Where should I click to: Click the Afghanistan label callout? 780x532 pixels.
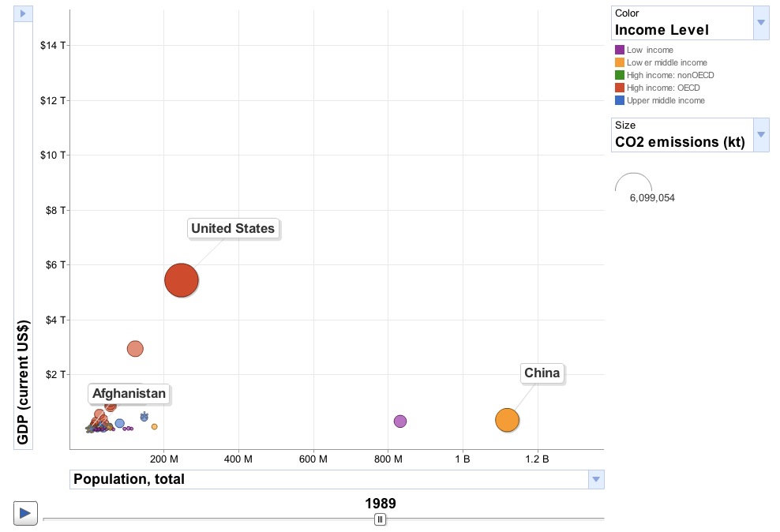(x=129, y=393)
